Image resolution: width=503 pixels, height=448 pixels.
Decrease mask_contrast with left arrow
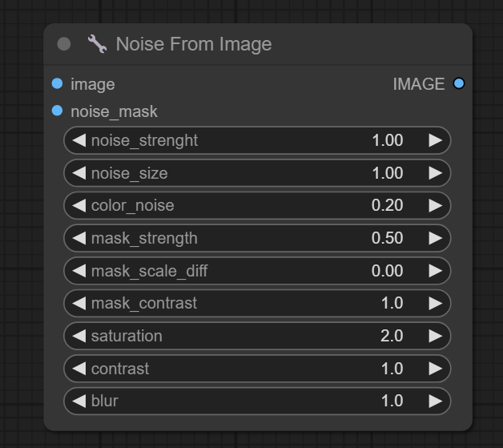pos(78,303)
